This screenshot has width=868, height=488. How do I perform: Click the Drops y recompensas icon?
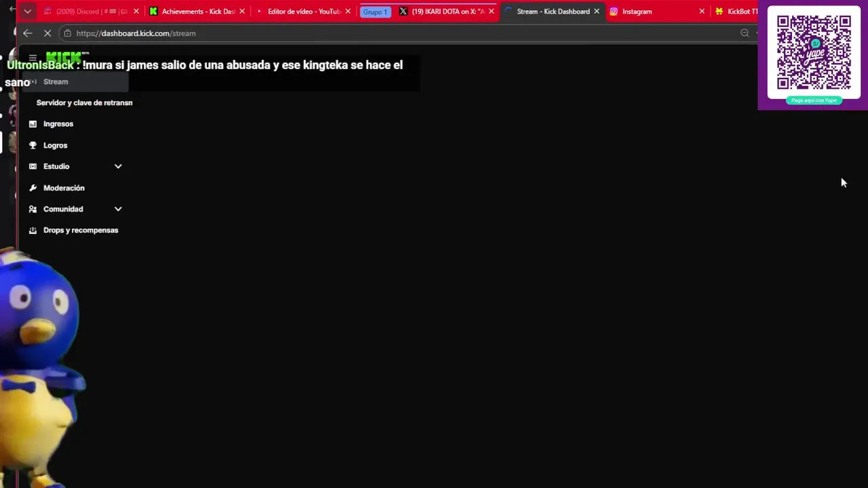[x=33, y=230]
